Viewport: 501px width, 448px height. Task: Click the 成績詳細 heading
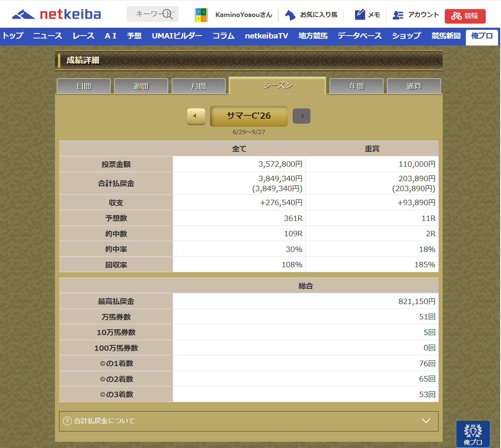pos(83,60)
